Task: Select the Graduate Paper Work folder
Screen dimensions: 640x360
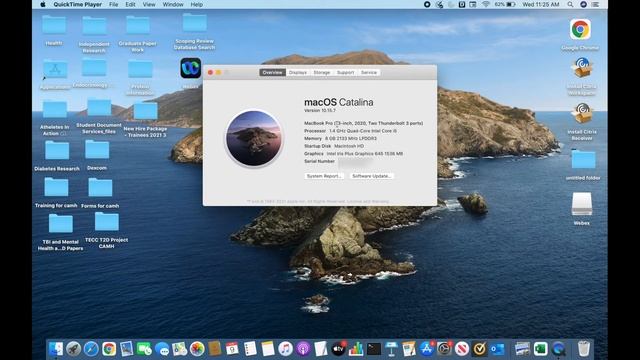Action: (x=138, y=24)
